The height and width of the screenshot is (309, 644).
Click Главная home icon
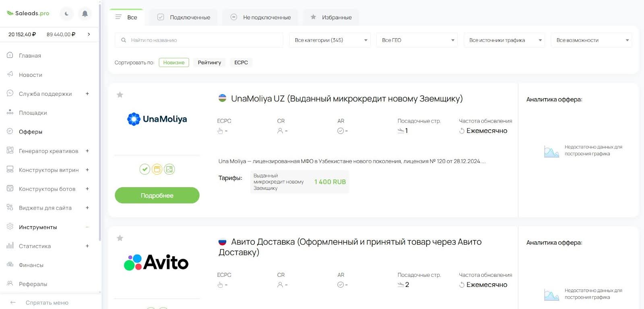(10, 55)
